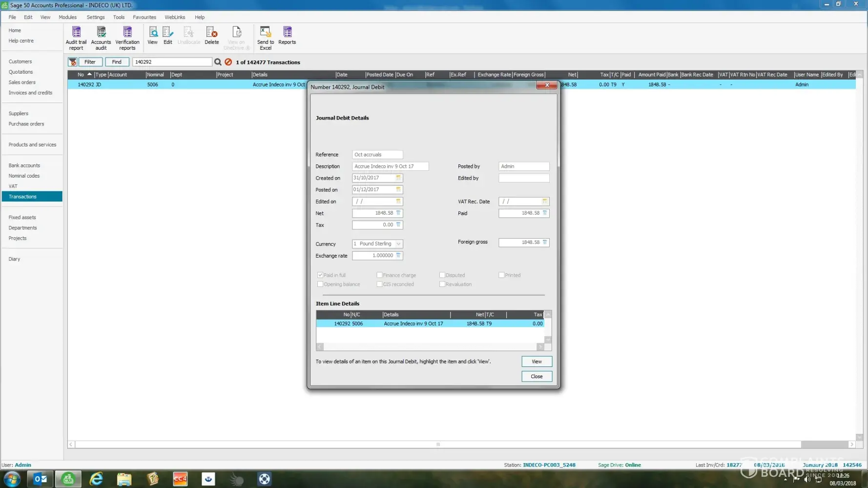Check the Finance charge checkbox
Screen dimensions: 868x488
point(379,275)
